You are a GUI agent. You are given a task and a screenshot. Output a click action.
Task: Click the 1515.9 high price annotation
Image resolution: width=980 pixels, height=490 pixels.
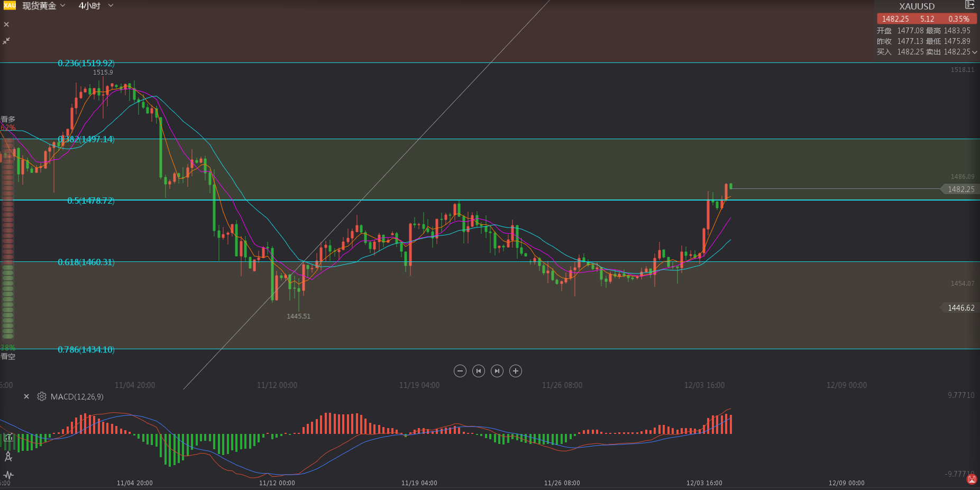(103, 72)
